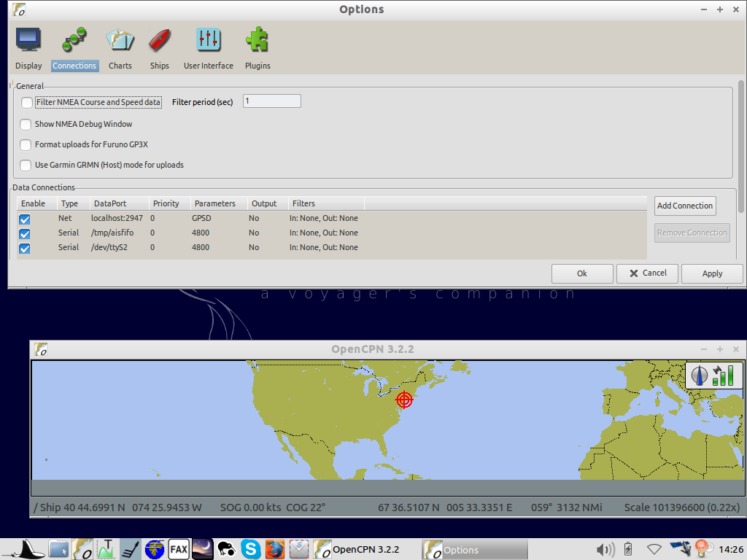Switch to Options taskbar window button
The width and height of the screenshot is (747, 560).
[475, 550]
